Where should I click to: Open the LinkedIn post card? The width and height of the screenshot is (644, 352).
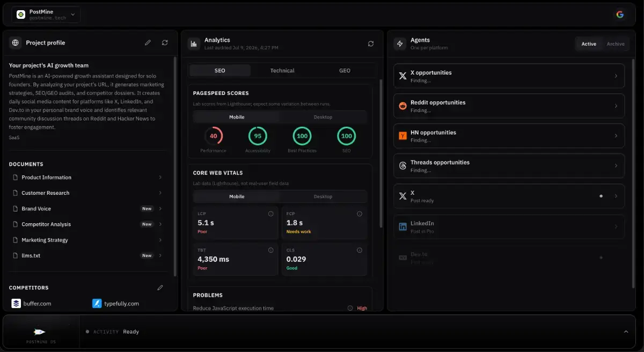coord(509,226)
